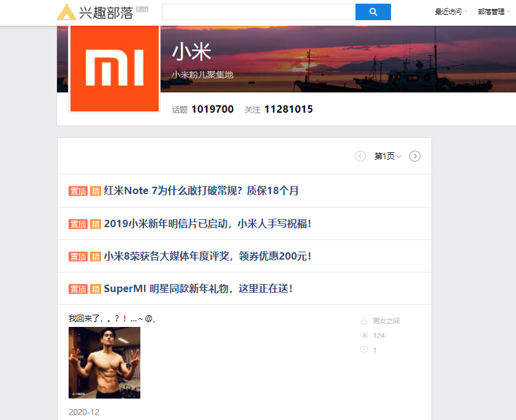Focus the top search input field
Screen dimensions: 516x420
(x=259, y=12)
